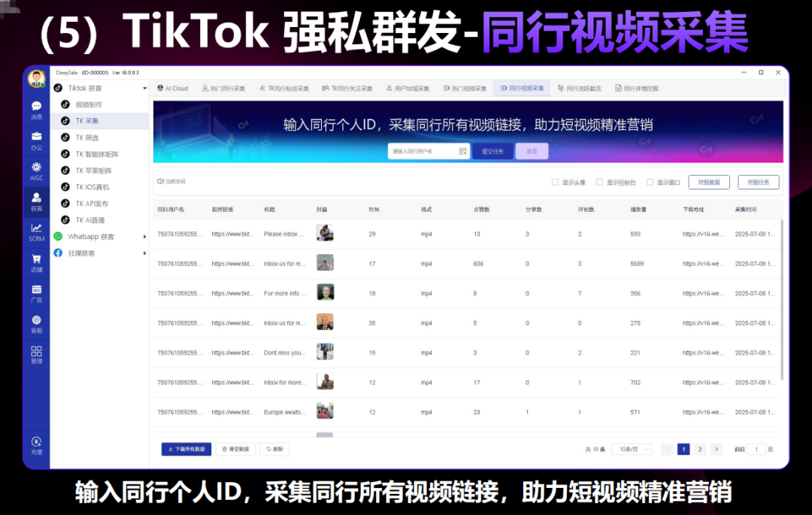Click the 清空数据 clear button
This screenshot has width=812, height=515.
(235, 450)
